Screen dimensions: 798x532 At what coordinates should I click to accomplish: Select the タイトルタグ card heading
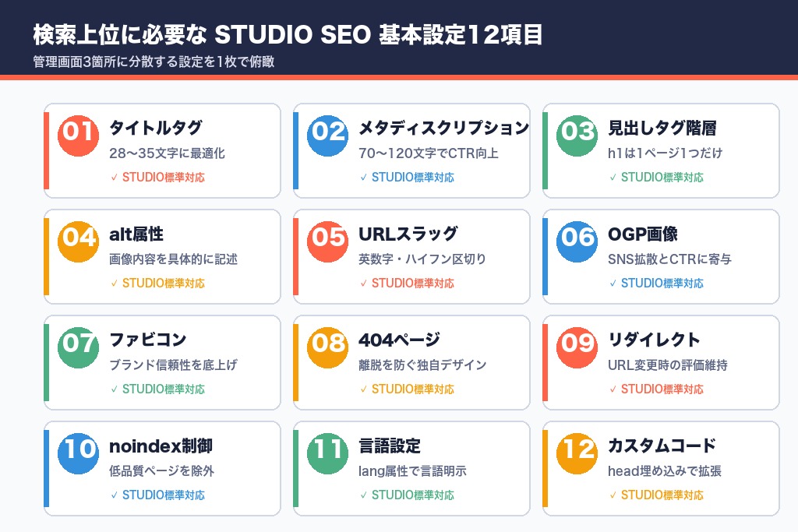[x=156, y=128]
